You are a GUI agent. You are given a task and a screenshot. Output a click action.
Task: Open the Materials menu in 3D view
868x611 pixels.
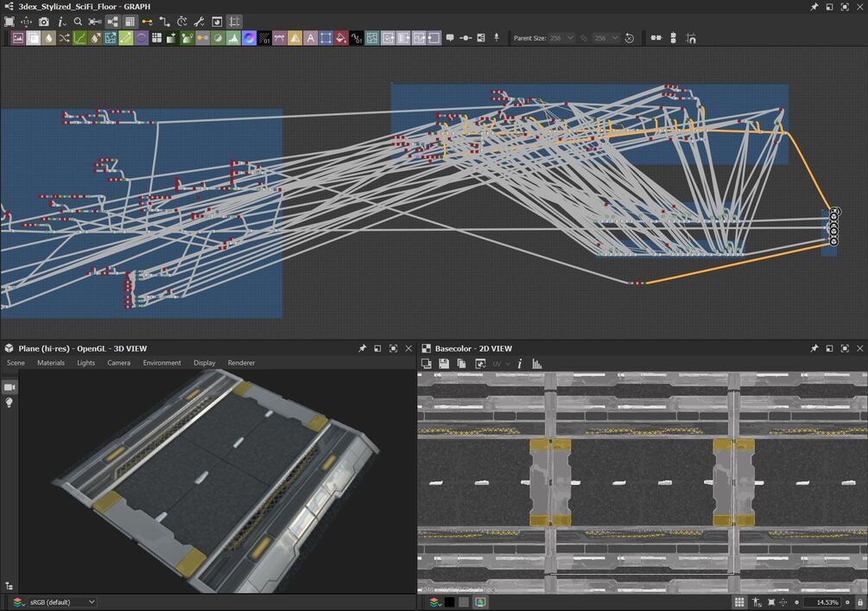click(x=51, y=363)
